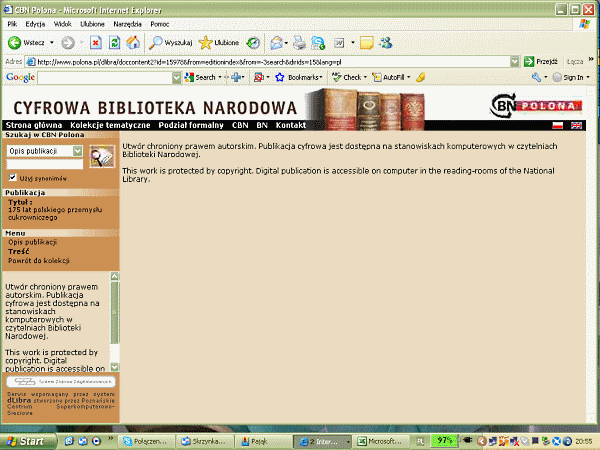Viewport: 600px width, 450px height.
Task: Expand AutoFill dropdown arrow
Action: (408, 77)
